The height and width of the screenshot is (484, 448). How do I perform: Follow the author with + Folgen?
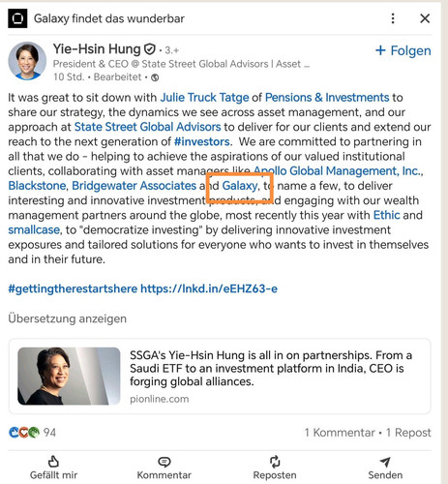click(403, 50)
